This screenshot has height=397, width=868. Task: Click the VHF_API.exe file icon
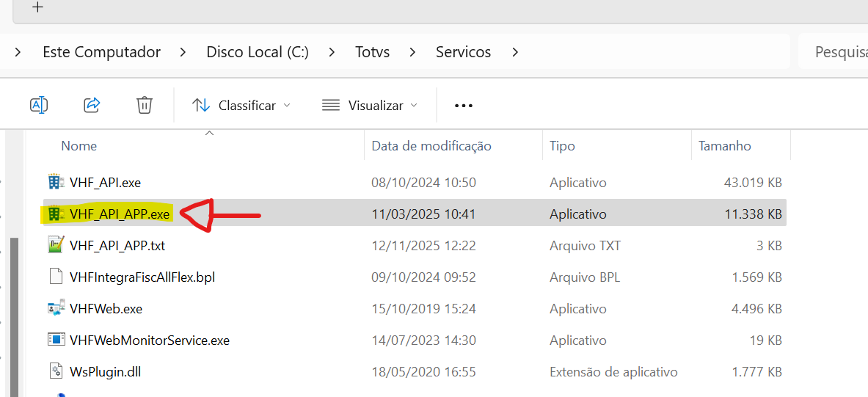coord(56,182)
